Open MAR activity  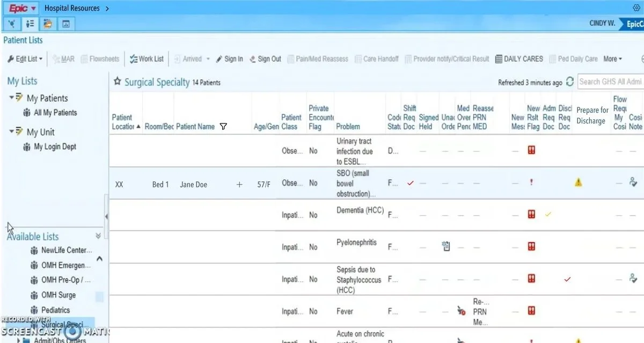(64, 59)
